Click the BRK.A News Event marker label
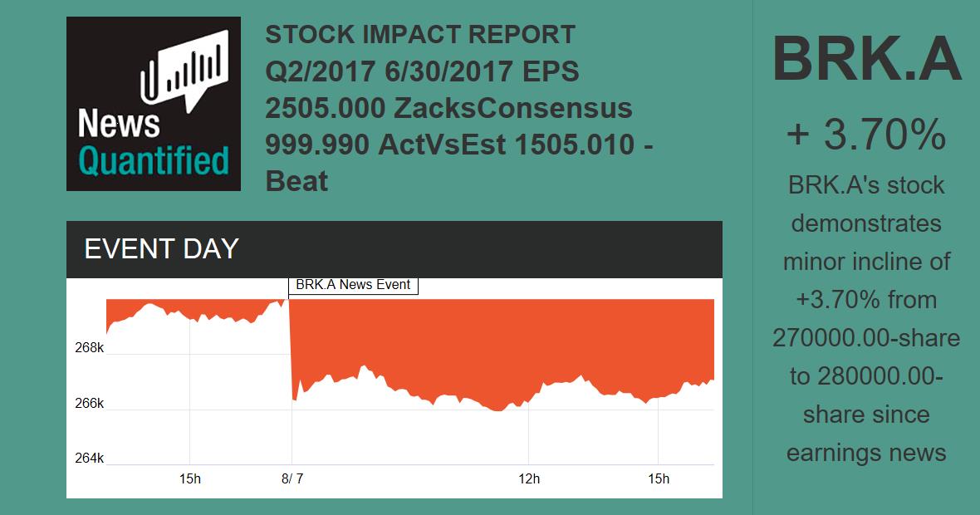 click(353, 285)
